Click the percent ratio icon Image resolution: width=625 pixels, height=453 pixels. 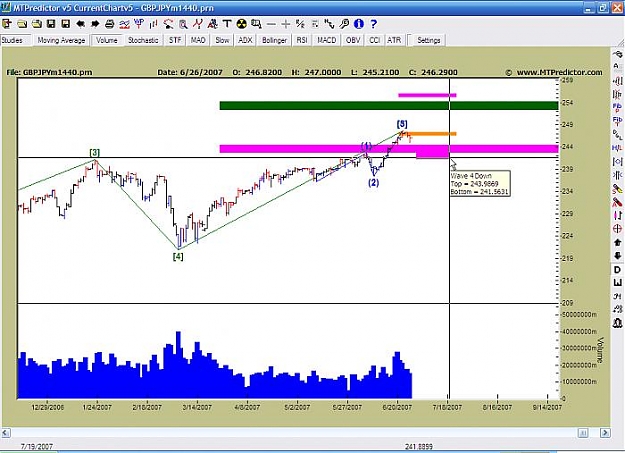point(300,24)
